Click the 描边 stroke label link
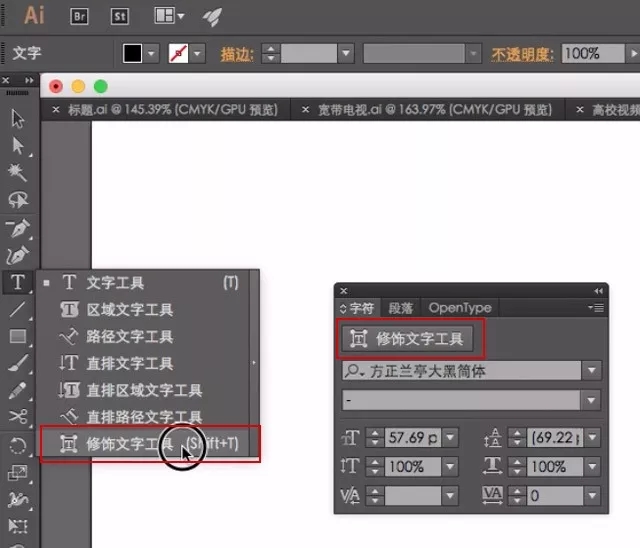 click(237, 54)
